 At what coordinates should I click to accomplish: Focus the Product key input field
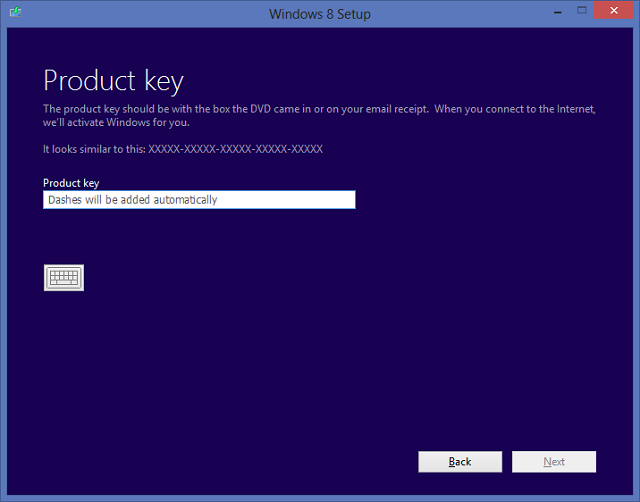(199, 200)
